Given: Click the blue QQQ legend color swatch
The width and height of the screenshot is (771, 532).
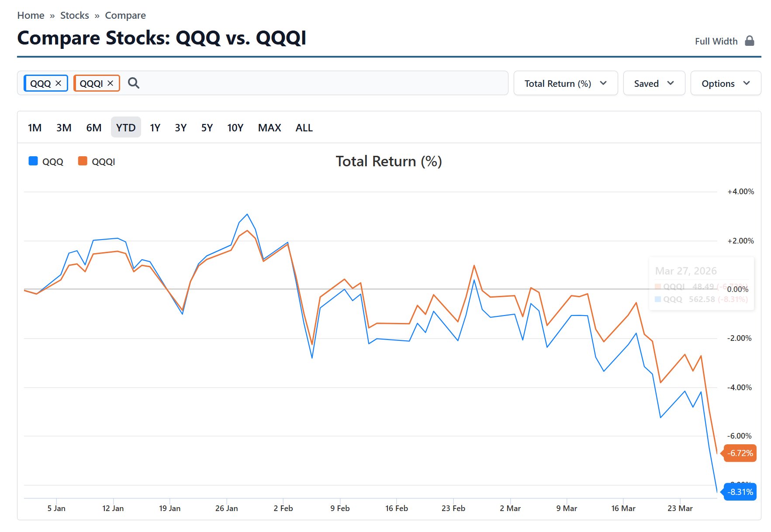Looking at the screenshot, I should click(33, 161).
